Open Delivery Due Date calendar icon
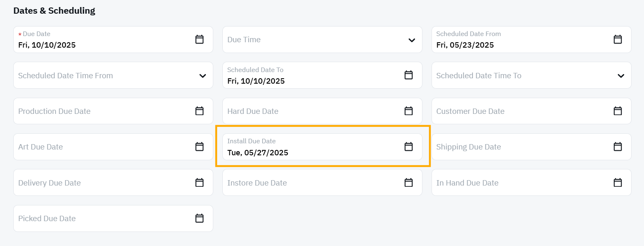 click(200, 183)
